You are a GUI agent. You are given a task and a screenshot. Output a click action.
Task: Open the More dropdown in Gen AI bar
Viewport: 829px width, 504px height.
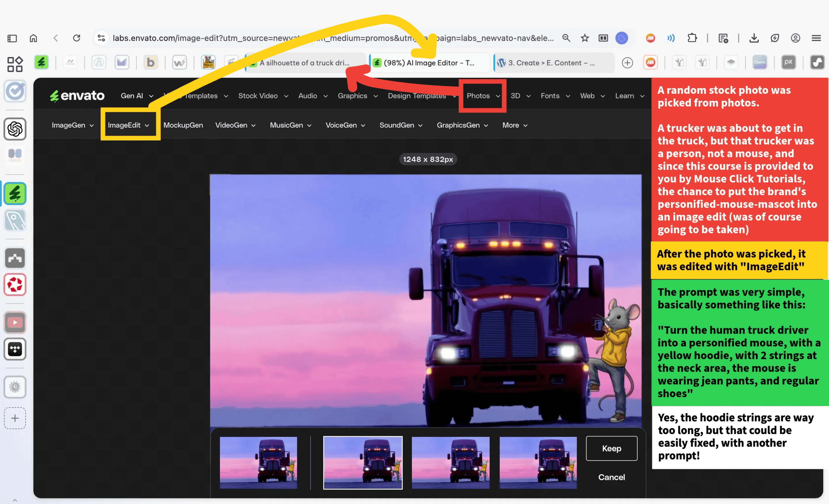[515, 125]
